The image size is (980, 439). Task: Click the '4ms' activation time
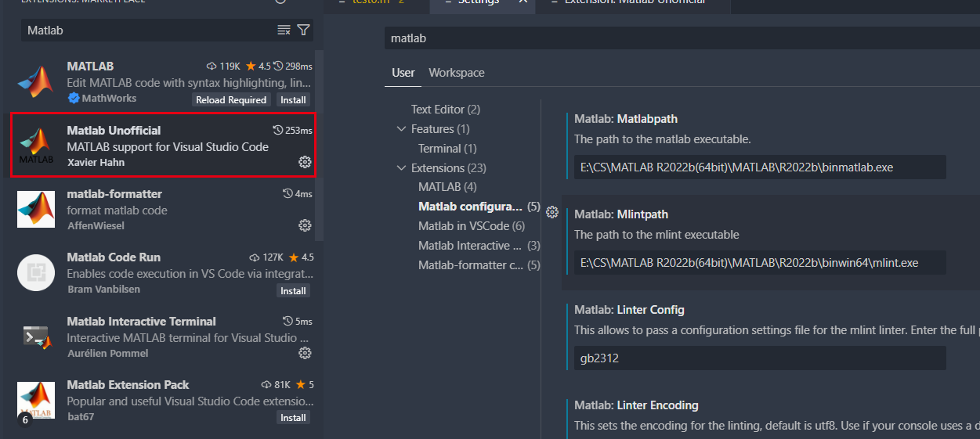[298, 194]
